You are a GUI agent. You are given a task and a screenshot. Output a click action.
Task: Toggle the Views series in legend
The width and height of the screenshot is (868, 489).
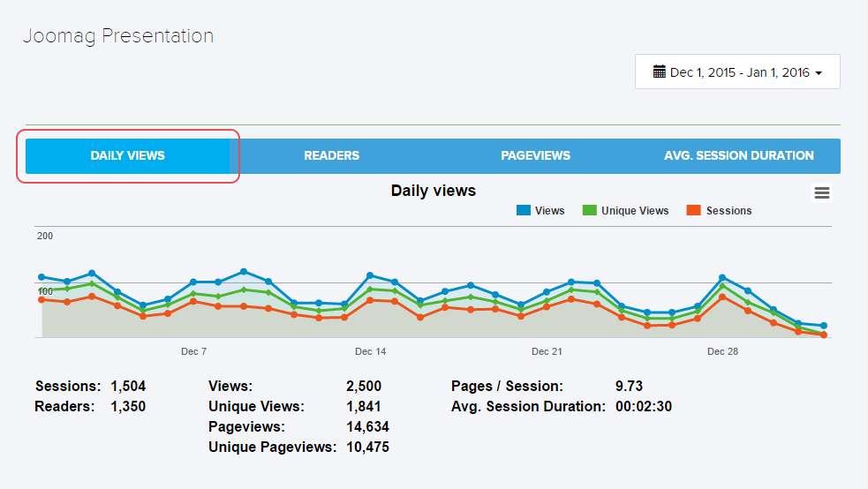549,211
